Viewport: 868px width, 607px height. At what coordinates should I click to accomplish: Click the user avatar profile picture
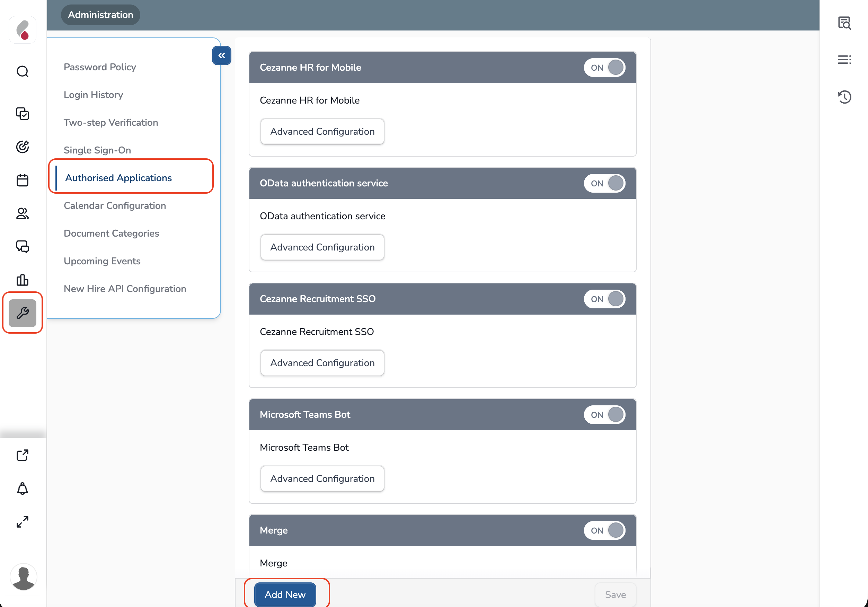pos(24,578)
